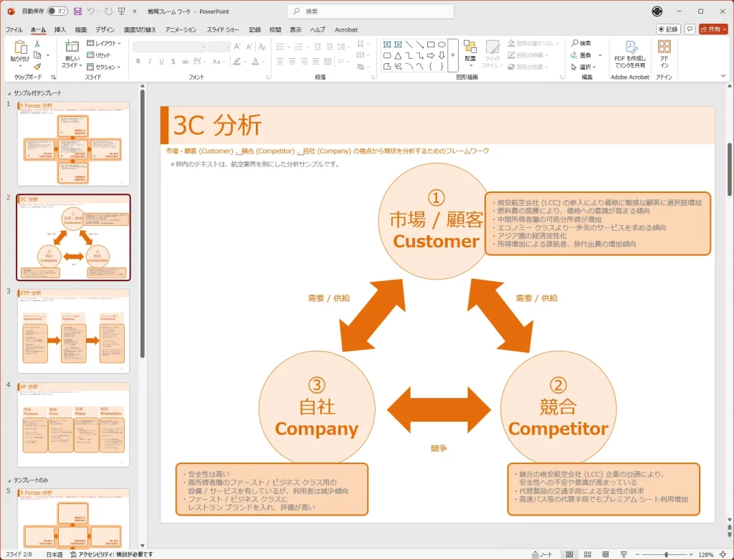
Task: Collapse the サンプル付テンプレート section
Action: point(9,93)
